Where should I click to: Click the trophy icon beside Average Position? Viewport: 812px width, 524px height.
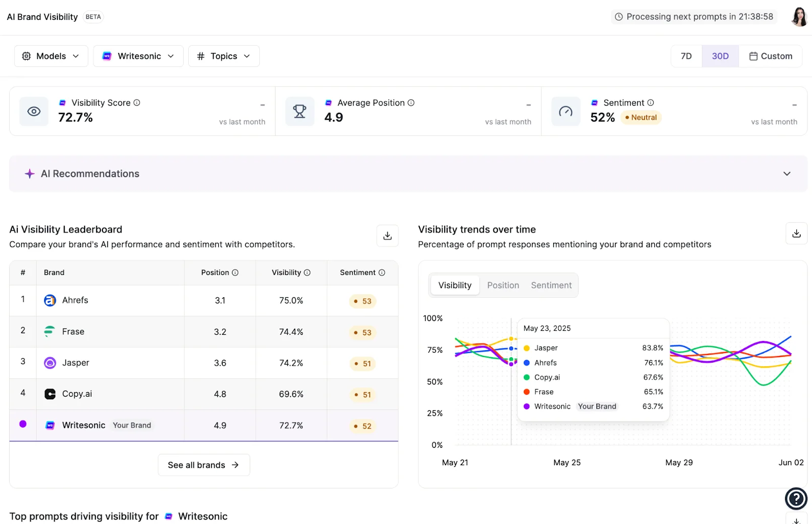[x=300, y=111]
